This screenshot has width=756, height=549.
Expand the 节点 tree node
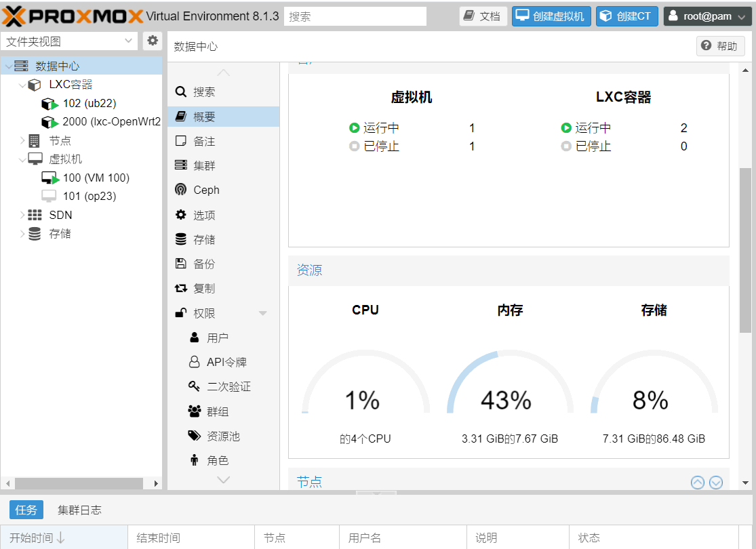[x=22, y=141]
